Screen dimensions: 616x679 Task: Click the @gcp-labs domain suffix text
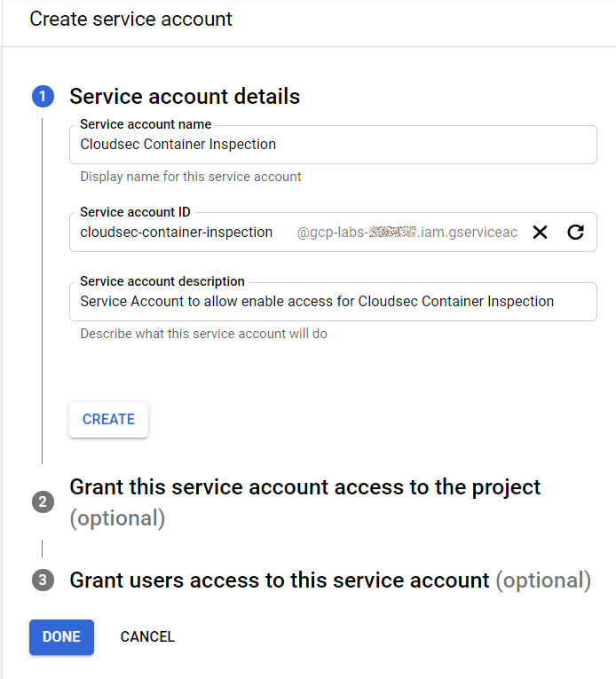point(407,233)
